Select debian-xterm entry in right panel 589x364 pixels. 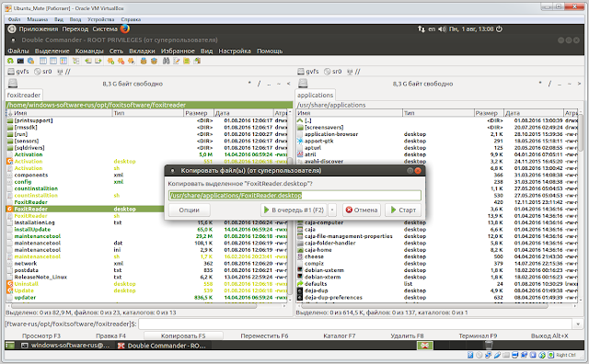point(437,277)
